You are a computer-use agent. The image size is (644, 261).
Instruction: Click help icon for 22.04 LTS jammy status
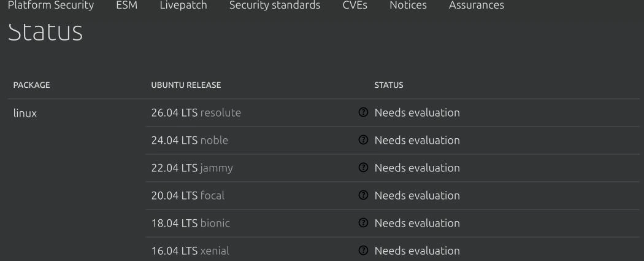(x=363, y=167)
